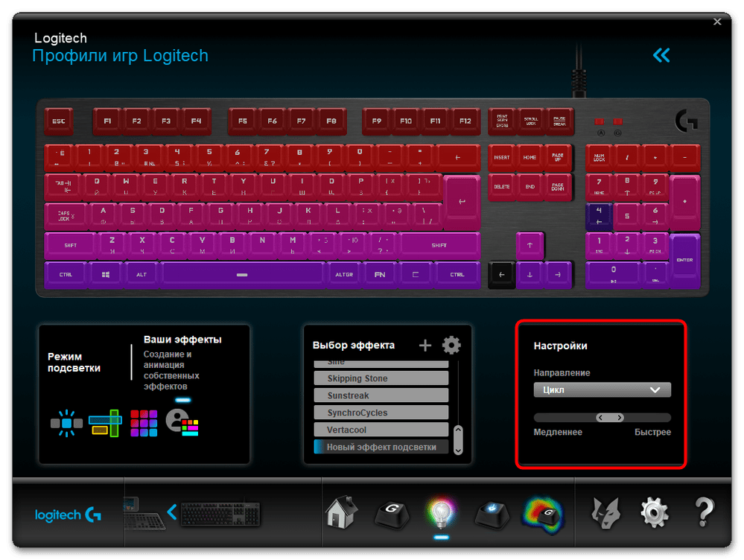Select the freestyle single-key lighting mode
This screenshot has height=560, width=744.
(x=66, y=422)
